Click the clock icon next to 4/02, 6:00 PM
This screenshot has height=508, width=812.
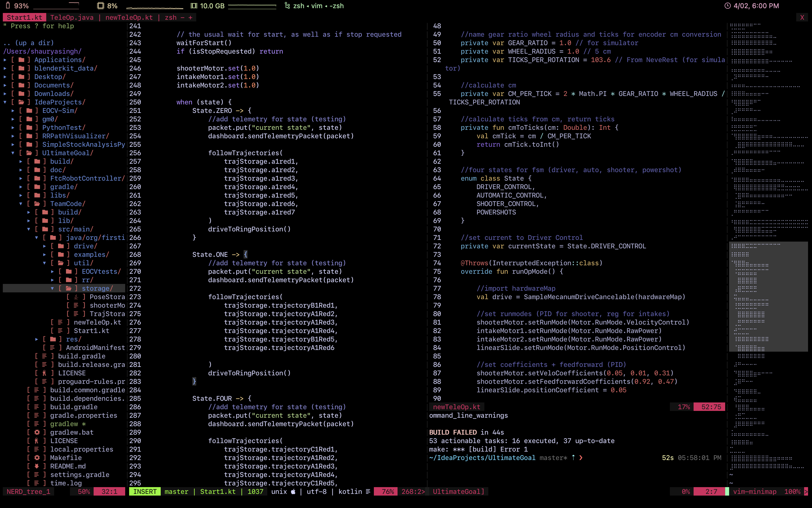coord(727,6)
